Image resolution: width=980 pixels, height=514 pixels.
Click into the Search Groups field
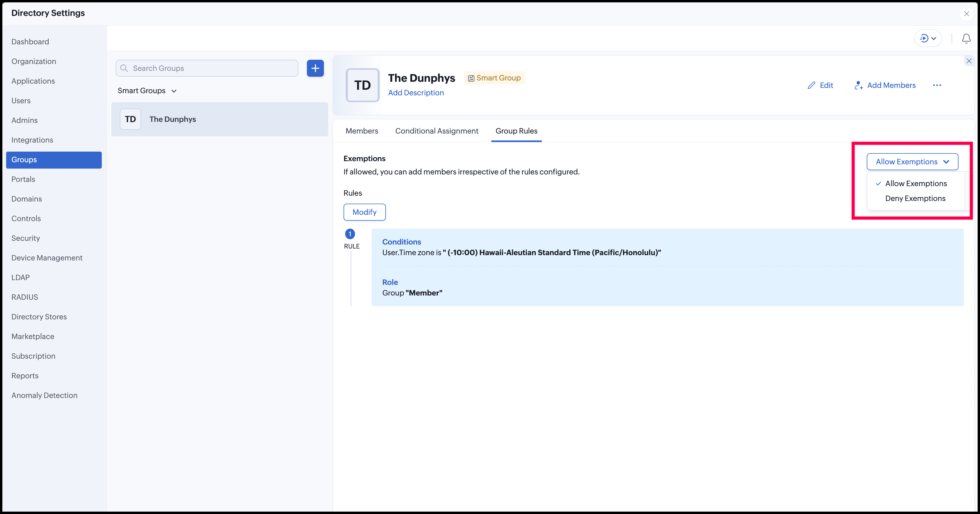[x=213, y=68]
